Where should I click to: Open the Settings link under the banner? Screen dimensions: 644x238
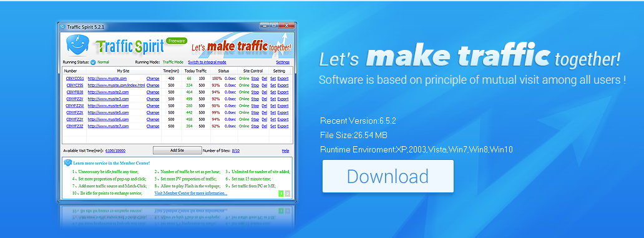tap(283, 62)
